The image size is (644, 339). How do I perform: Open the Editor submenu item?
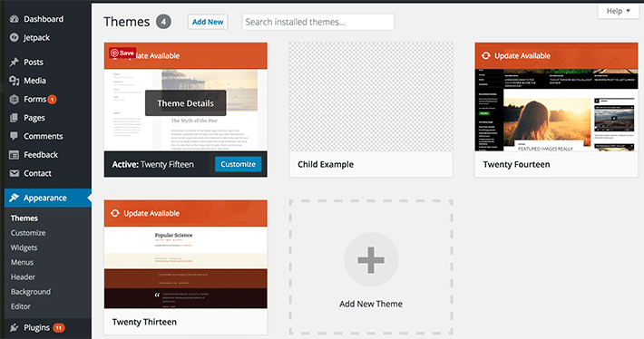click(x=21, y=306)
